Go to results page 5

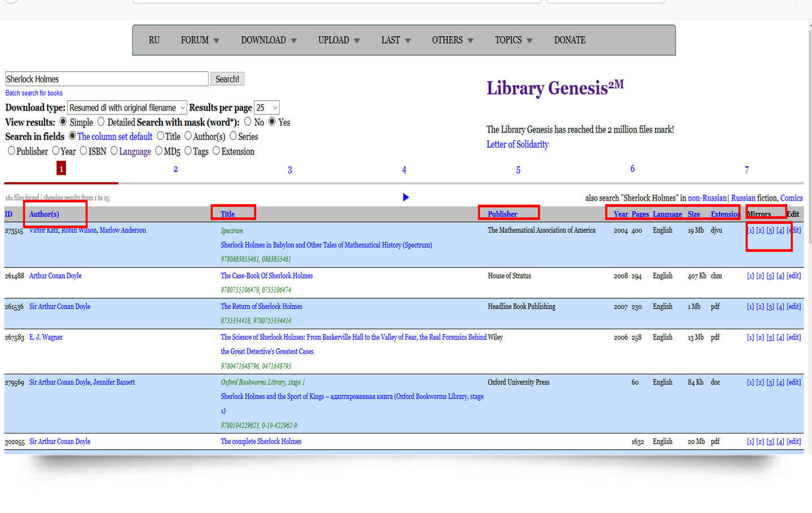[518, 170]
